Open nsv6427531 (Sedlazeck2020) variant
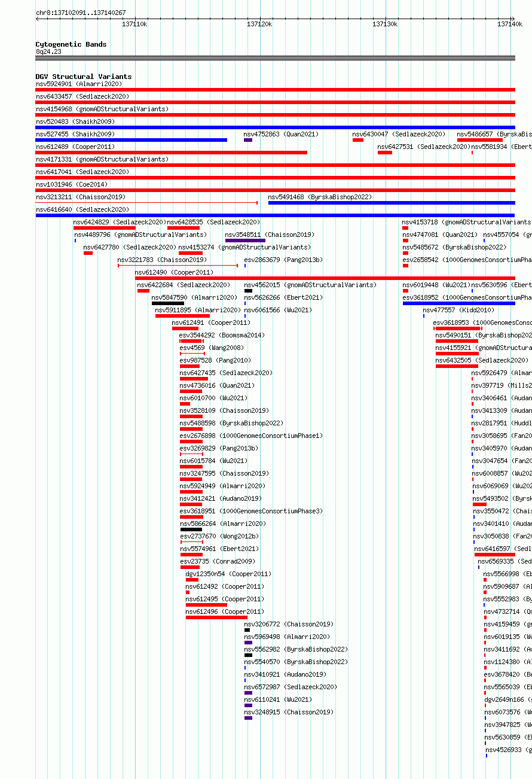This screenshot has height=779, width=532. [424, 147]
